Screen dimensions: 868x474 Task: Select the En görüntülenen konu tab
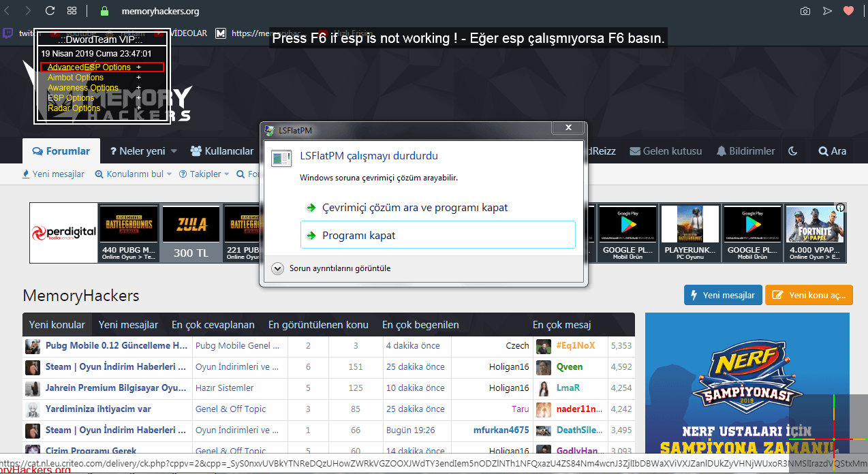click(318, 325)
